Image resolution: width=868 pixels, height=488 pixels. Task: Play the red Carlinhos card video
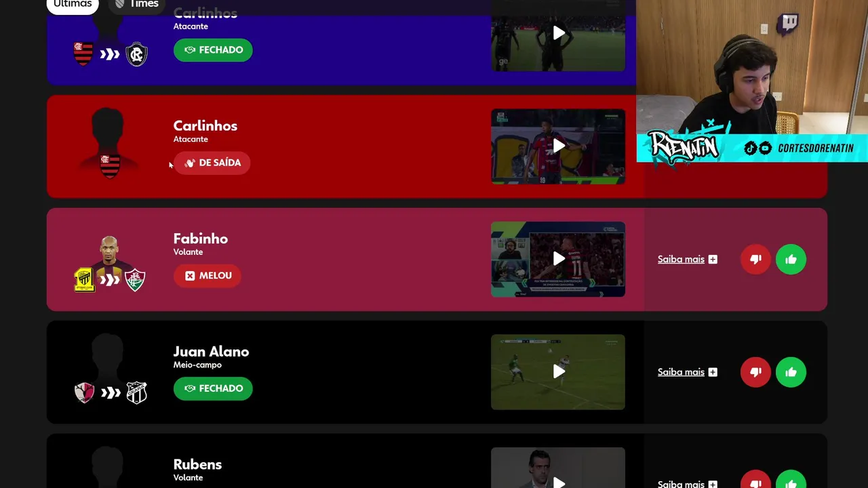558,146
